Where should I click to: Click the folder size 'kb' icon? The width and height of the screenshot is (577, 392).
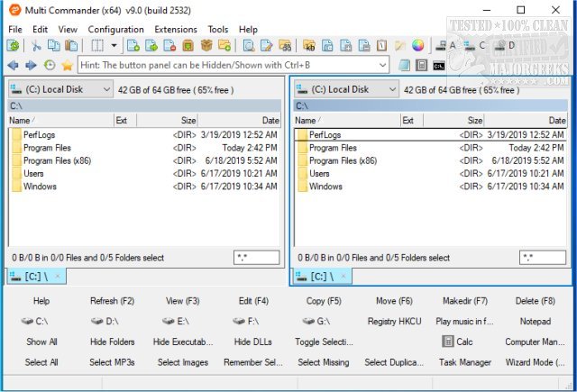point(309,46)
